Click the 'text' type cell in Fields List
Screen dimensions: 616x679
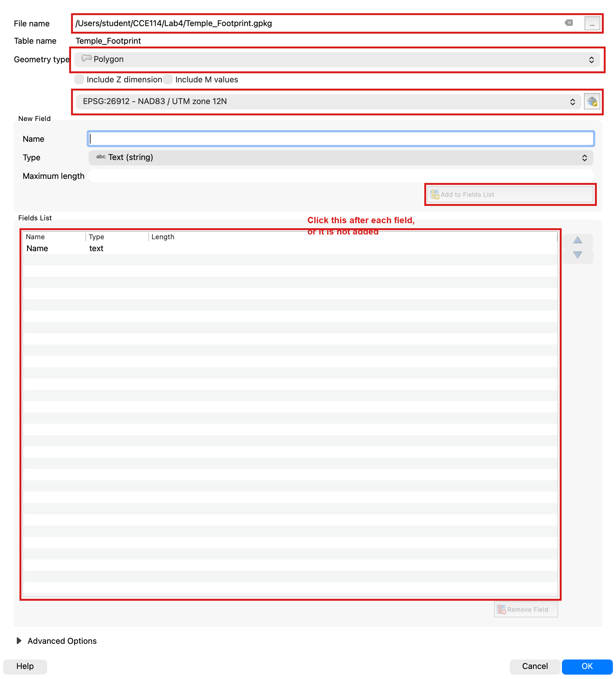click(96, 249)
